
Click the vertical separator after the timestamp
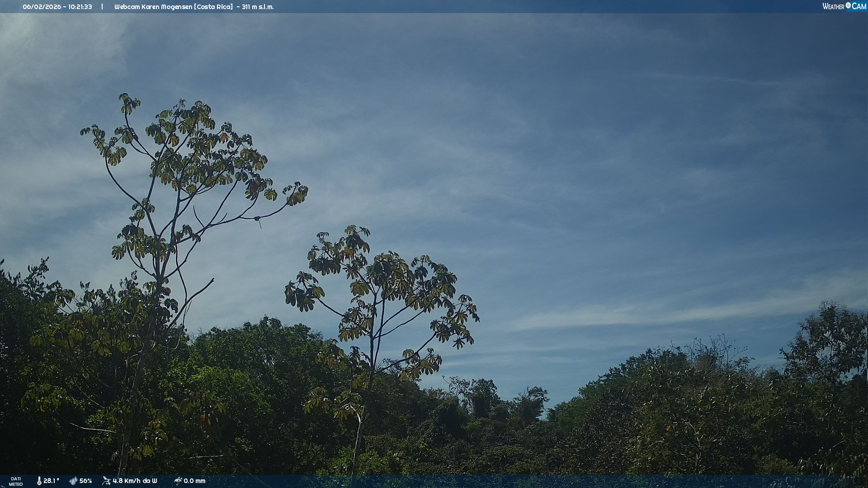pyautogui.click(x=102, y=7)
